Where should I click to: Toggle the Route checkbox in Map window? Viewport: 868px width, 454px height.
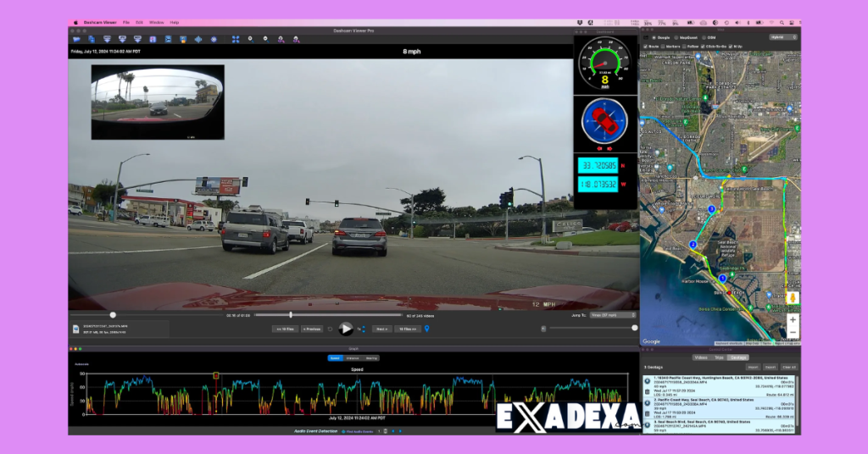[x=645, y=47]
